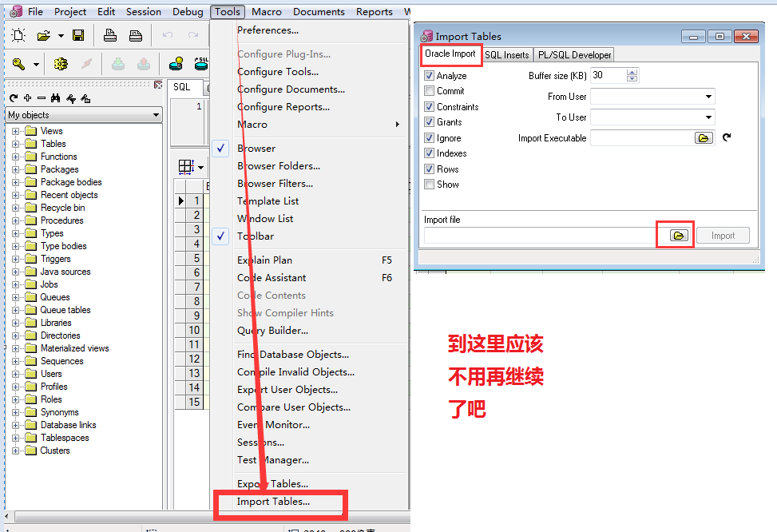The image size is (777, 532).
Task: Browse for Import Executable folder icon
Action: tap(704, 138)
